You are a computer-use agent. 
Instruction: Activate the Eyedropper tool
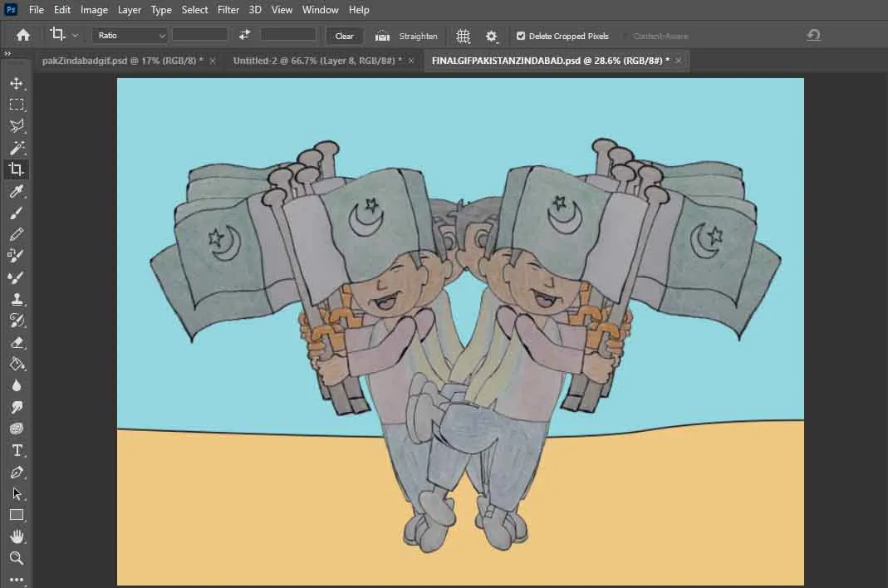17,192
